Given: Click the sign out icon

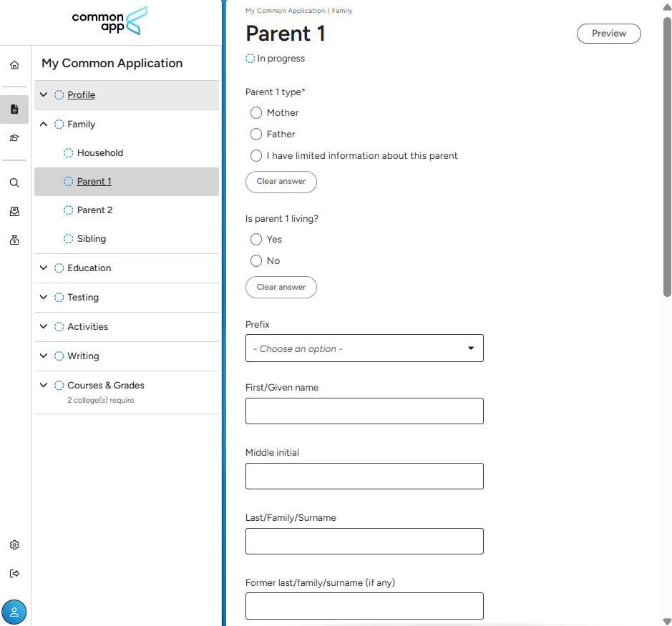Looking at the screenshot, I should [14, 574].
